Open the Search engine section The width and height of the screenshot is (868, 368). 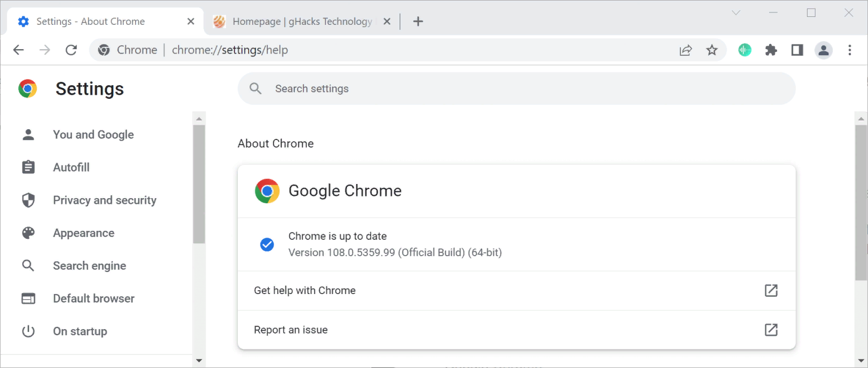pyautogui.click(x=89, y=266)
